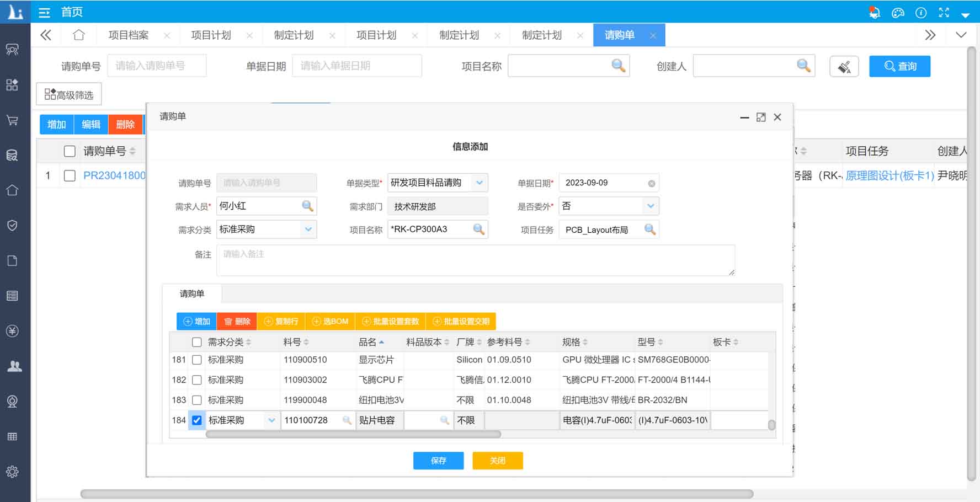Image resolution: width=980 pixels, height=502 pixels.
Task: Toggle checkbox for row PR23041800
Action: (x=70, y=175)
